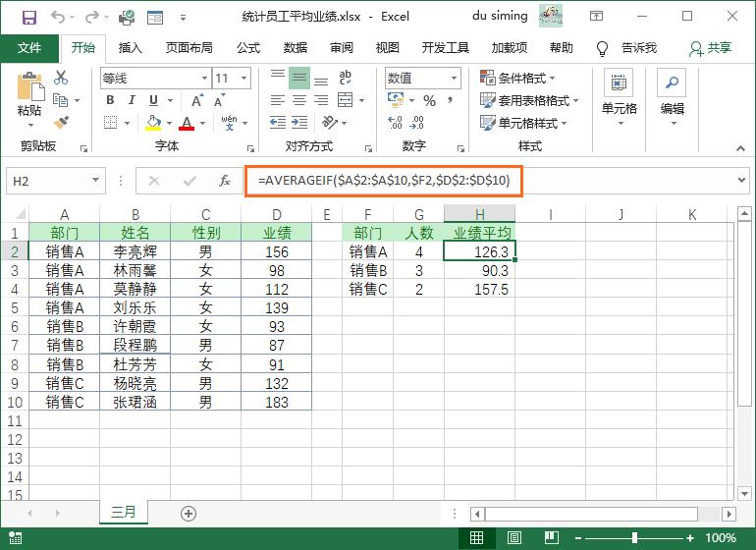Switch to the 插入 tab
Viewport: 756px width, 550px height.
click(x=131, y=48)
